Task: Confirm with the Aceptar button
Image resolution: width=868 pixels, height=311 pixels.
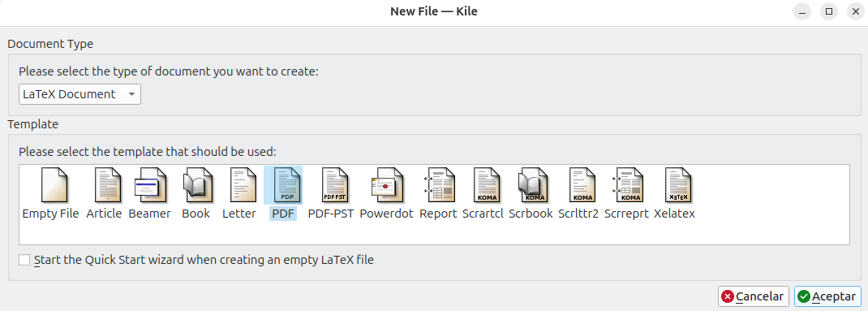Action: tap(827, 296)
